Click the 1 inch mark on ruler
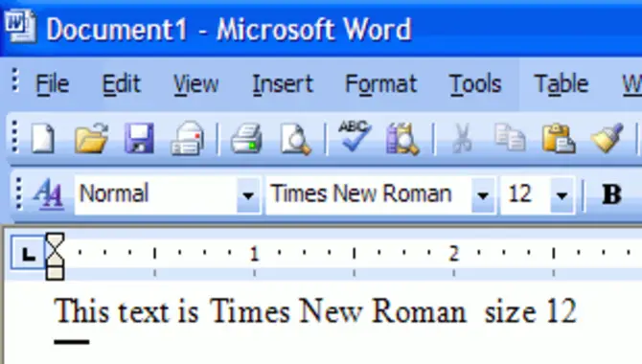 [x=254, y=254]
